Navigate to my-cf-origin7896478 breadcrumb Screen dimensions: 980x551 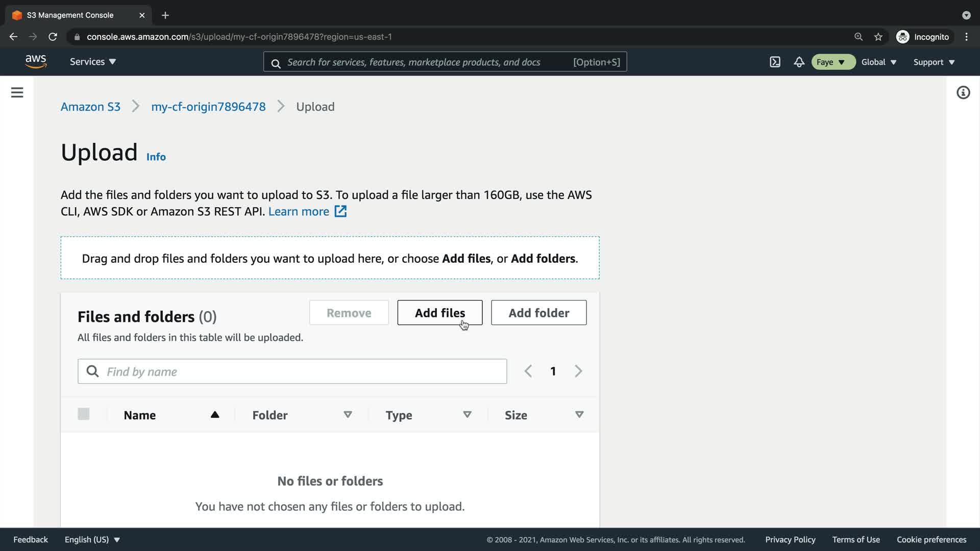click(x=208, y=107)
